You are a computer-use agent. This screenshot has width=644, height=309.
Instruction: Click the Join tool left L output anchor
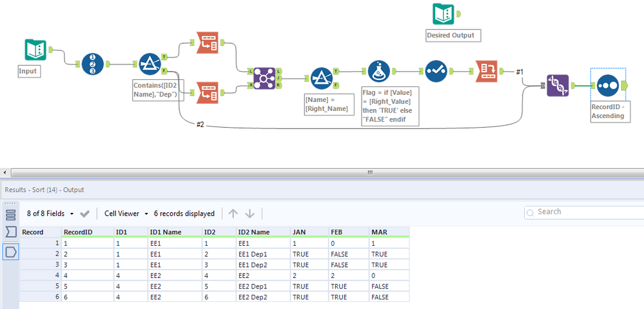coord(280,71)
